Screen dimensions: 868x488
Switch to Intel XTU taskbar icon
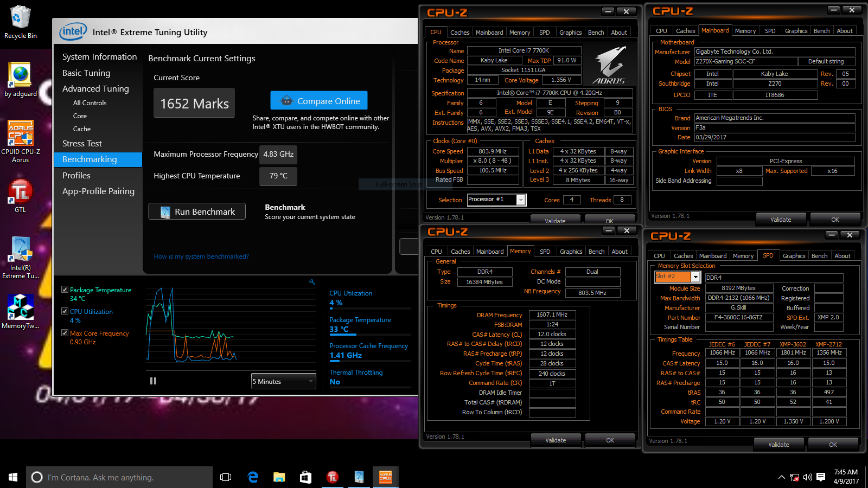pyautogui.click(x=359, y=477)
